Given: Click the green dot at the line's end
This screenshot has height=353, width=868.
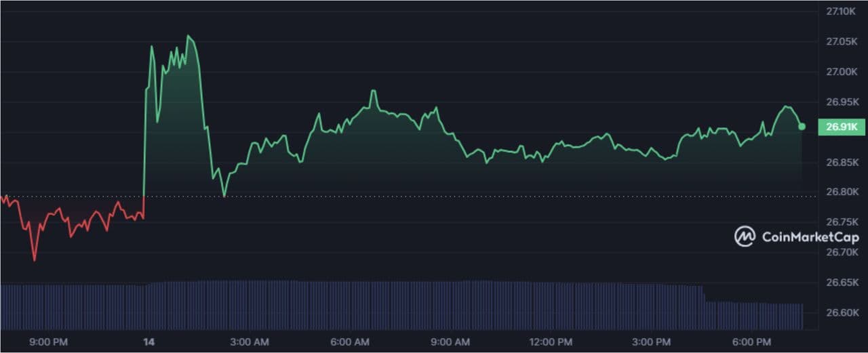Looking at the screenshot, I should 802,127.
